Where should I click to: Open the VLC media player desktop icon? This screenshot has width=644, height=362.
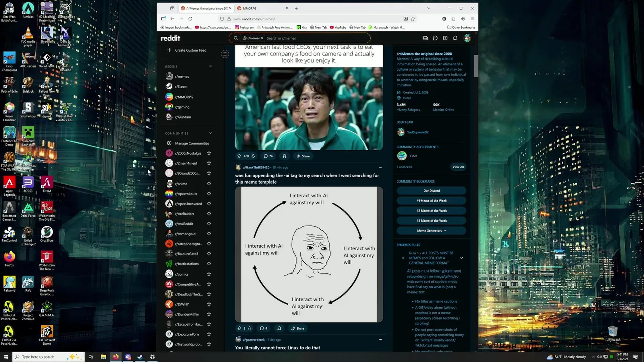tap(28, 37)
